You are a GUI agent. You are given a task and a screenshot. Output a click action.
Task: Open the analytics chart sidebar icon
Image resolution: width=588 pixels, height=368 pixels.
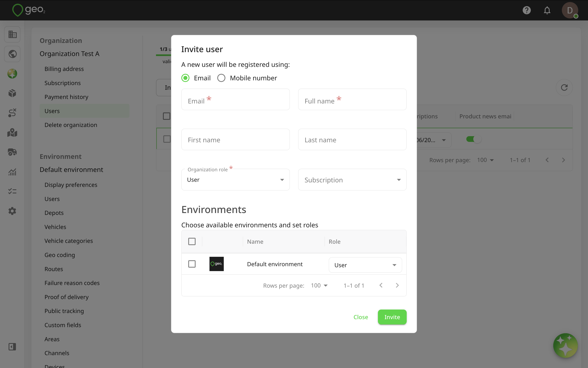[x=12, y=172]
